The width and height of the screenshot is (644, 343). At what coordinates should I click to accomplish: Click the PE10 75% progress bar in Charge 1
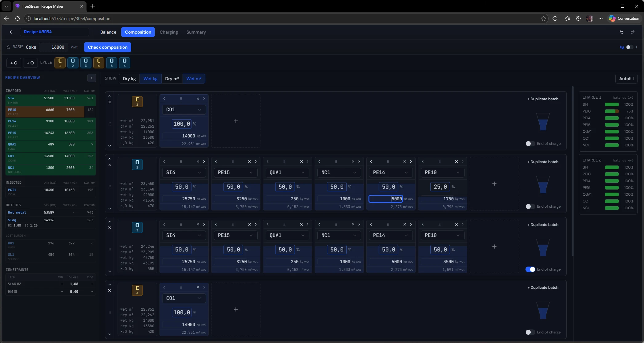[x=612, y=111]
